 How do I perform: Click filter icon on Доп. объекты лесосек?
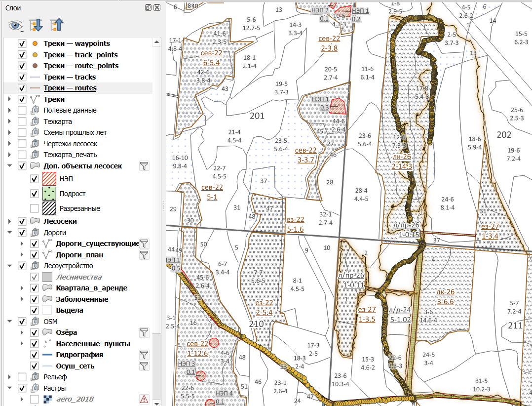point(144,166)
